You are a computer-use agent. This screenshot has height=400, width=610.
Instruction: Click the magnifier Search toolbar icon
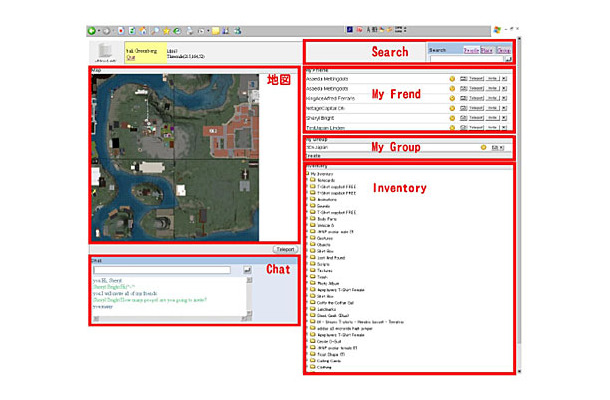click(155, 31)
